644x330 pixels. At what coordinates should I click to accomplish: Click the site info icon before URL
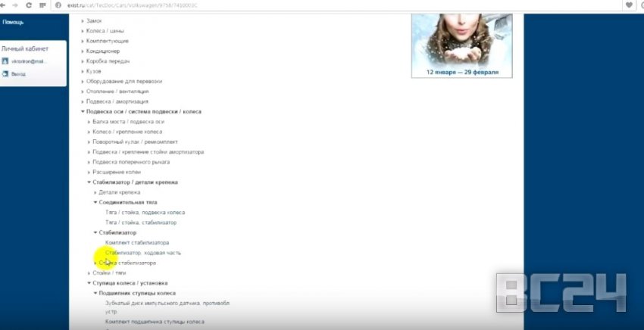point(58,5)
